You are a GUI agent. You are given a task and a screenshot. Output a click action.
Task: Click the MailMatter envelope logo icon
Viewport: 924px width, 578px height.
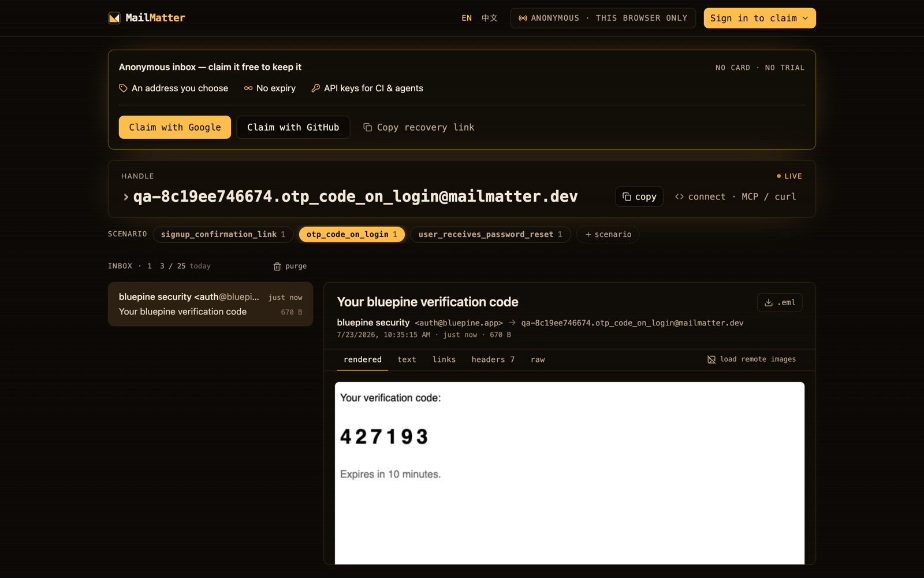tap(114, 18)
